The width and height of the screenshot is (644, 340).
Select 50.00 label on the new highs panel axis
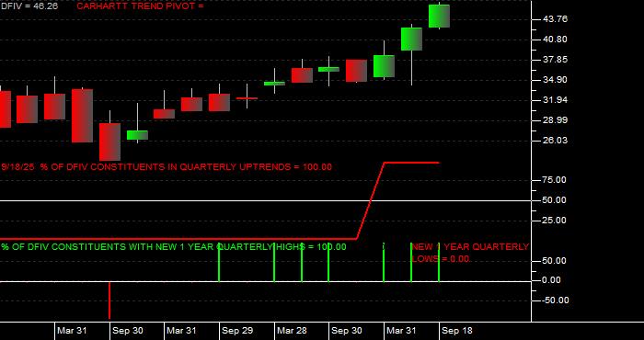(555, 260)
